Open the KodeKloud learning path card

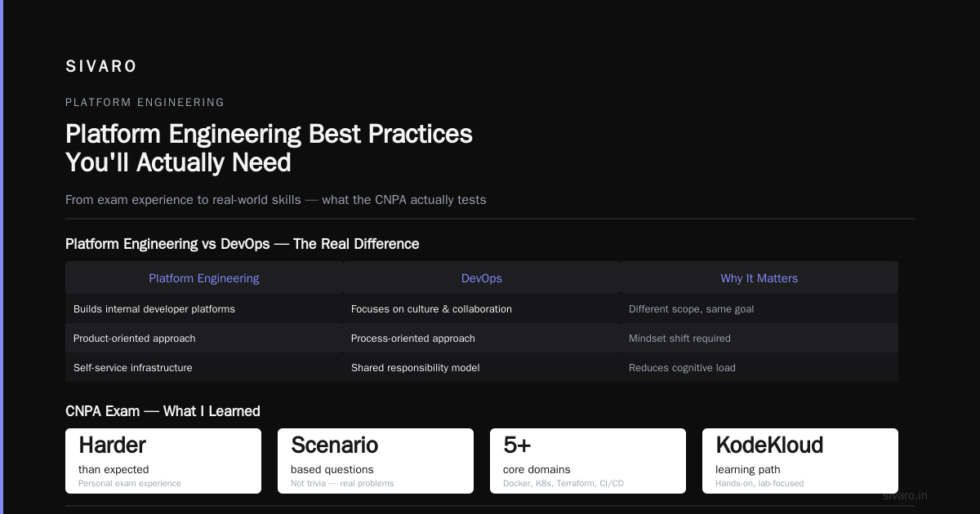click(800, 461)
